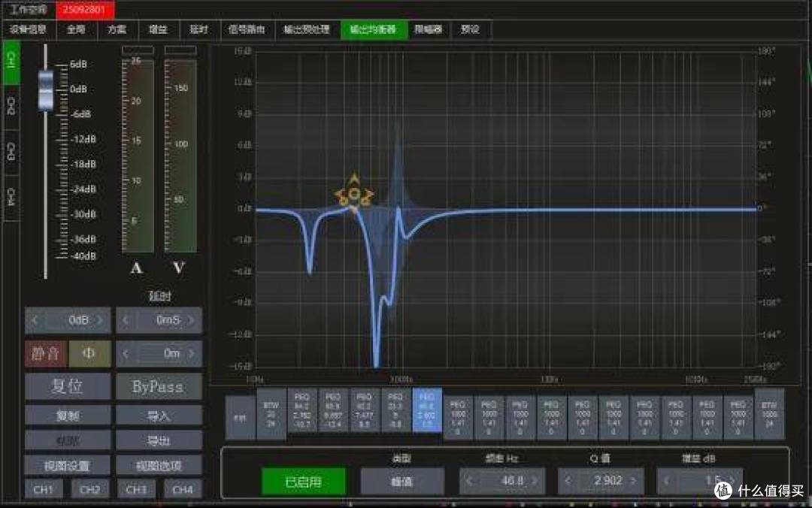Select PEQ 1000 band beside last BTW filter
Image resolution: width=812 pixels, height=508 pixels.
coord(738,418)
